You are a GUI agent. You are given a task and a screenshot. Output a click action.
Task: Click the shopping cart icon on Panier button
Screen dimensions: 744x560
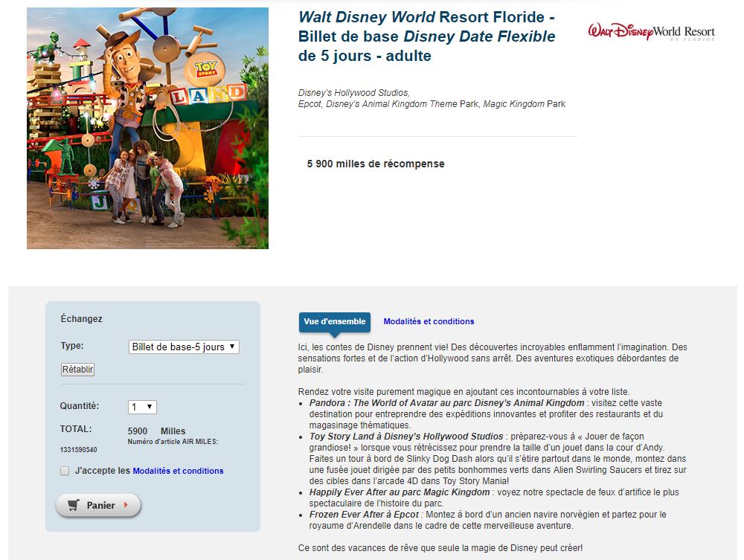(73, 506)
